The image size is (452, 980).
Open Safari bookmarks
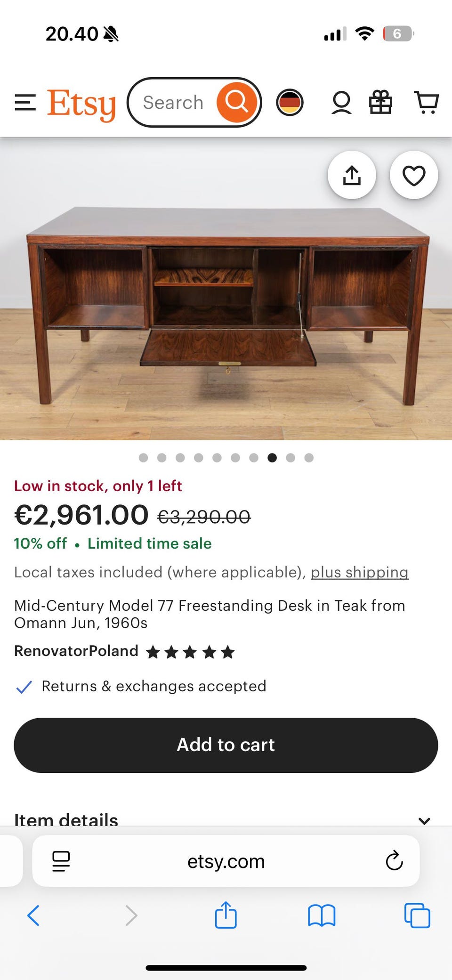(x=322, y=916)
